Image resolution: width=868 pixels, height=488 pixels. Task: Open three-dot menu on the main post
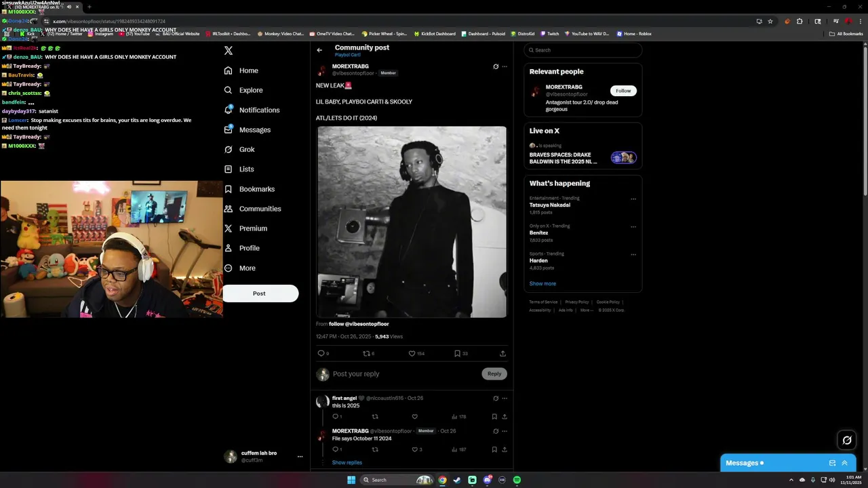tap(505, 66)
